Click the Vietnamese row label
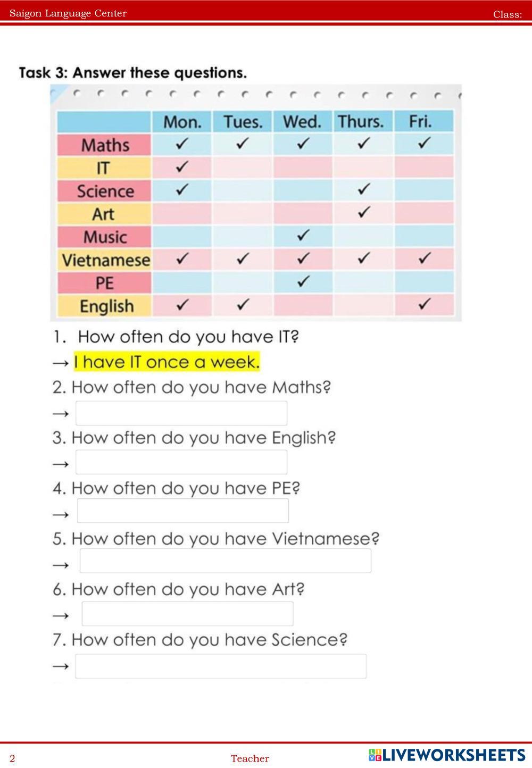 click(105, 260)
